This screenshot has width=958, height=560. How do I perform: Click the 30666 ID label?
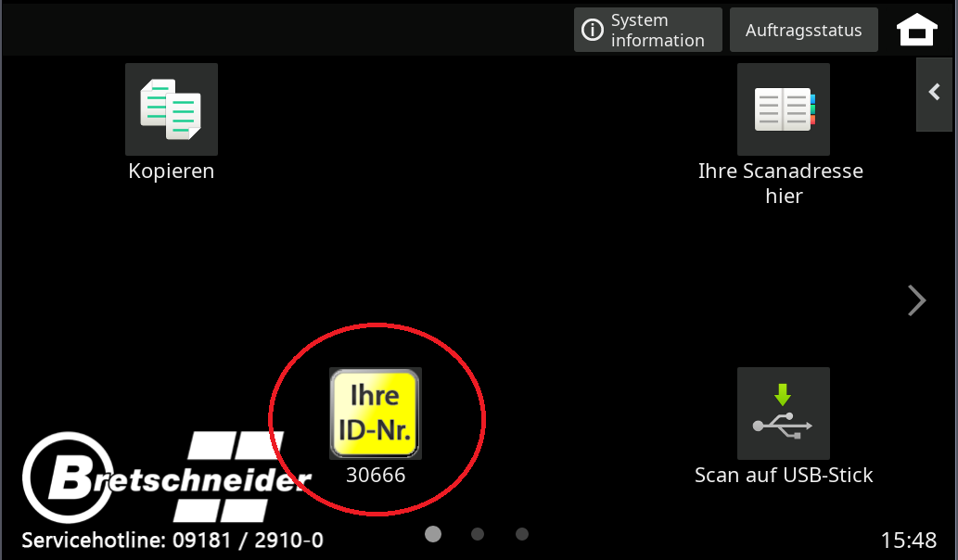tap(376, 476)
